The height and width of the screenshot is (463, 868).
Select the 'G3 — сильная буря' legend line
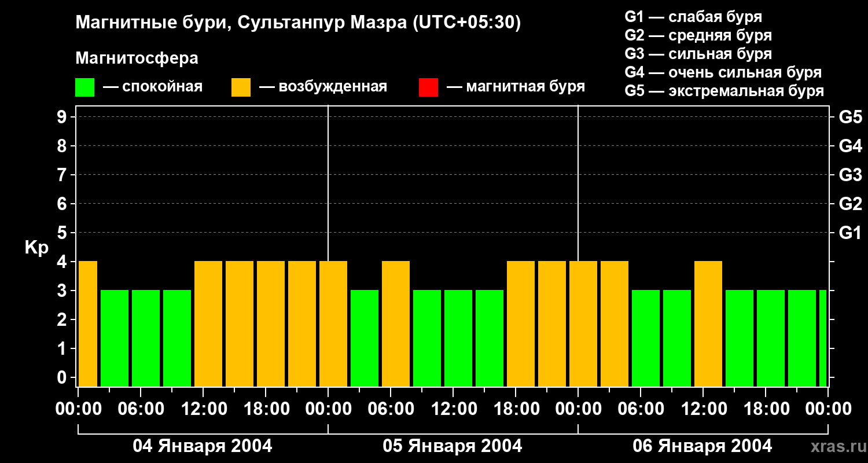click(698, 54)
